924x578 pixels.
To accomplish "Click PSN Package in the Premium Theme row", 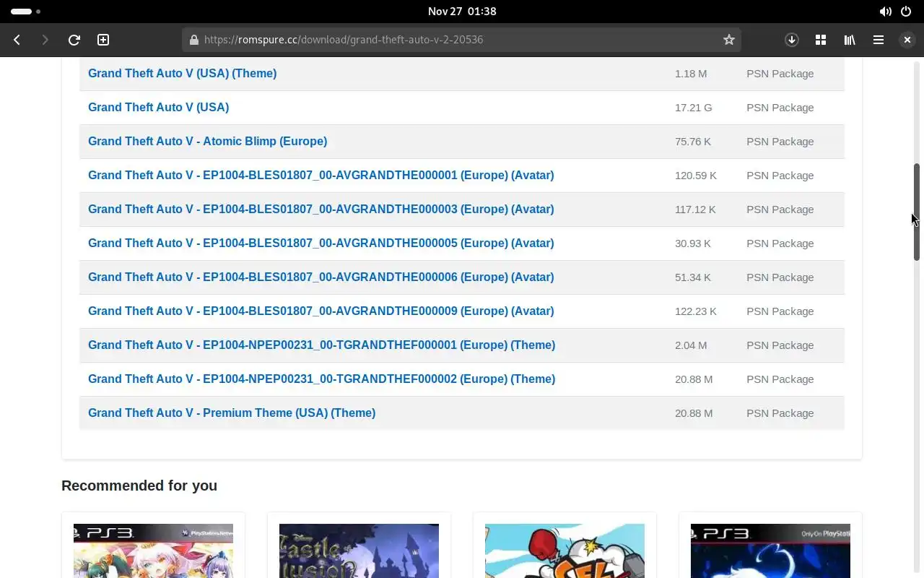I will click(x=780, y=413).
